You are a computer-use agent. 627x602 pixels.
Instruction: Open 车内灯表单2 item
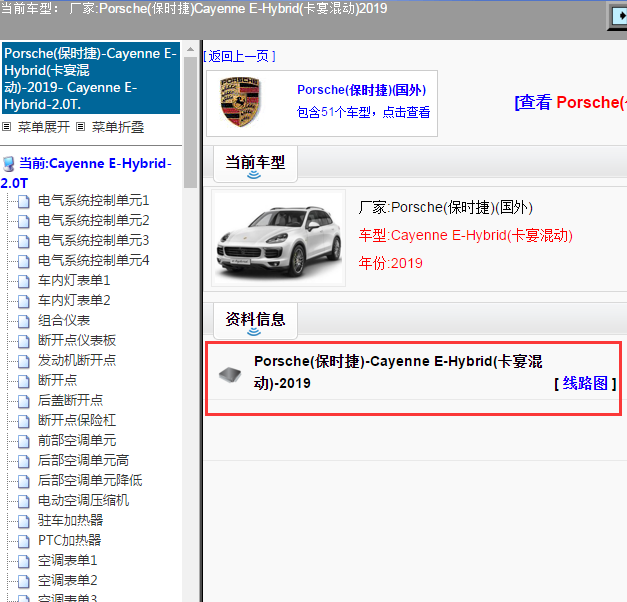click(74, 300)
